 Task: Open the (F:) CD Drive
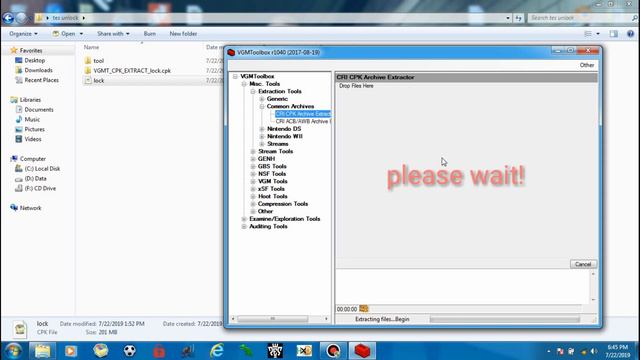(x=40, y=188)
